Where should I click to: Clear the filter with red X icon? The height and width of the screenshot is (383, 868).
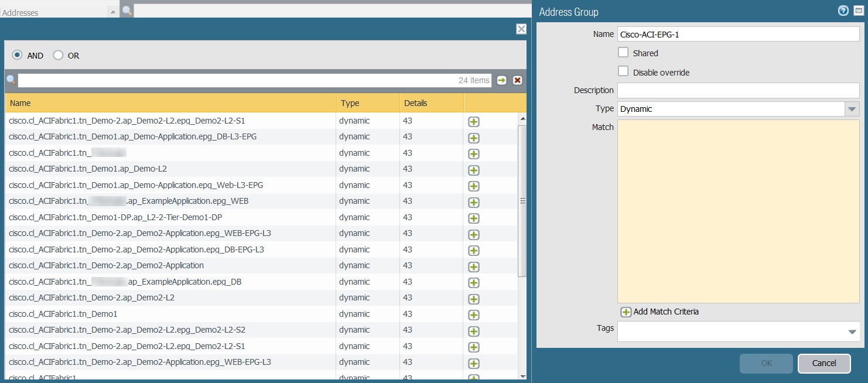click(518, 80)
